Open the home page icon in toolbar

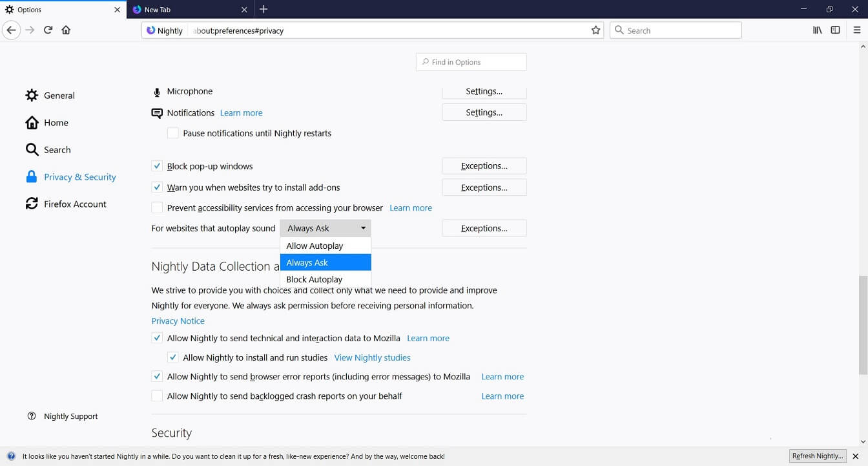click(66, 30)
